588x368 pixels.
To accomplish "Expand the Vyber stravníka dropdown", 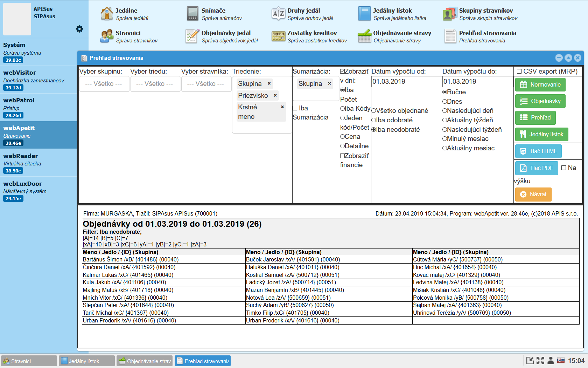I will click(206, 84).
